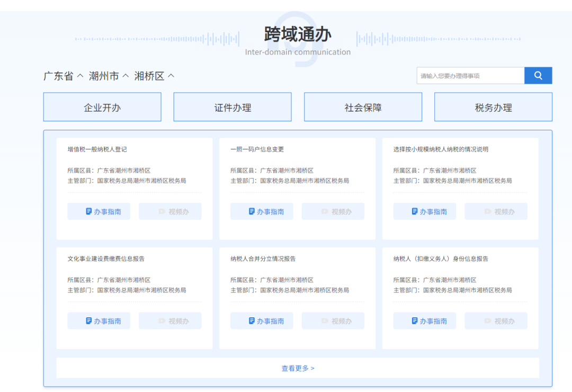Open 办事指南 on 纳税人（扣缴义务人）身份信息报告 card

click(x=424, y=320)
